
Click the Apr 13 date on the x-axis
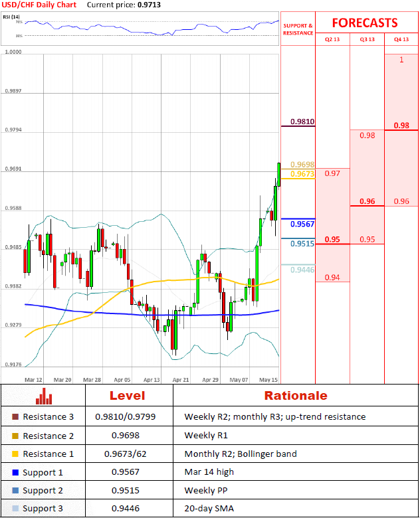coord(152,380)
